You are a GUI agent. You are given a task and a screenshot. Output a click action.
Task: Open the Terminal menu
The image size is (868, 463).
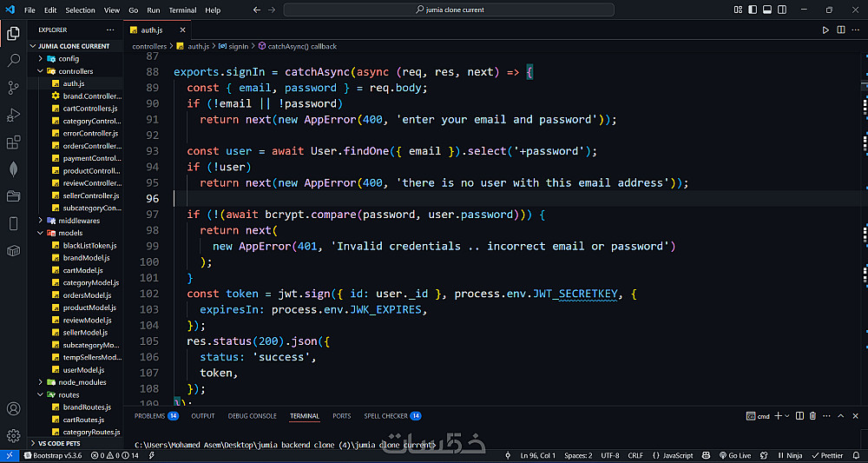point(182,10)
